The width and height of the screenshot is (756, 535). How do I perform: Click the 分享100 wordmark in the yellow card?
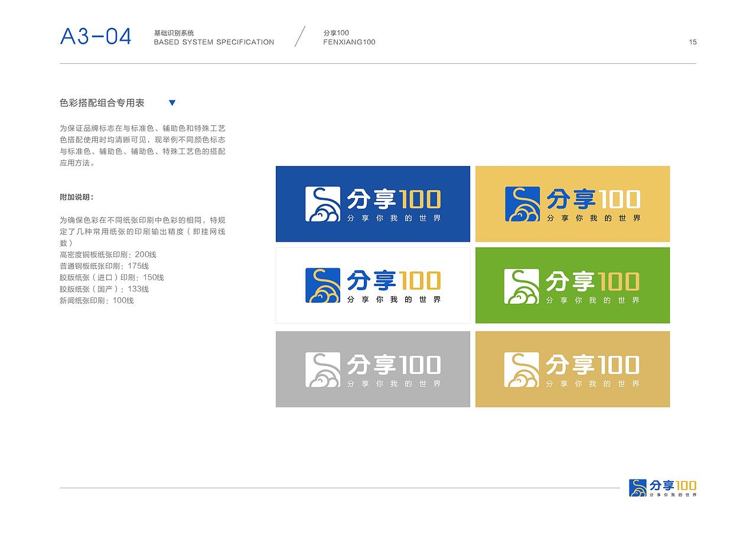click(x=593, y=199)
